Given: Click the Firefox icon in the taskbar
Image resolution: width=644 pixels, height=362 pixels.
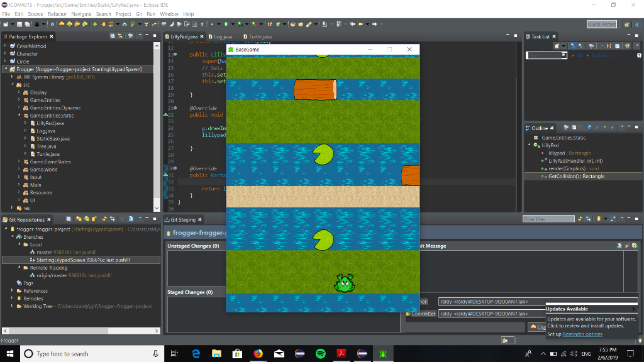Looking at the screenshot, I should click(258, 353).
